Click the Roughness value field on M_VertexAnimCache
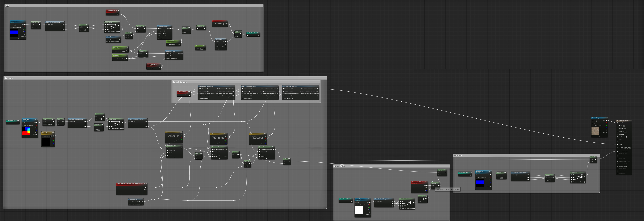The image size is (644, 221). tap(625, 132)
